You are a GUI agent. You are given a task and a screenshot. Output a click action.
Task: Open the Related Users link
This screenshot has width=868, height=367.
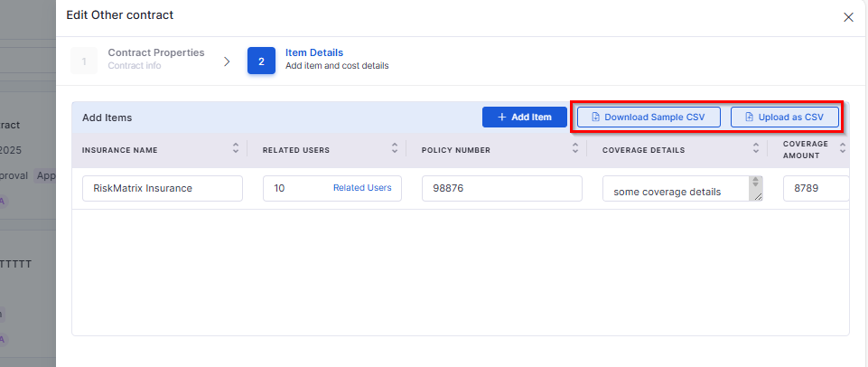[x=362, y=188]
